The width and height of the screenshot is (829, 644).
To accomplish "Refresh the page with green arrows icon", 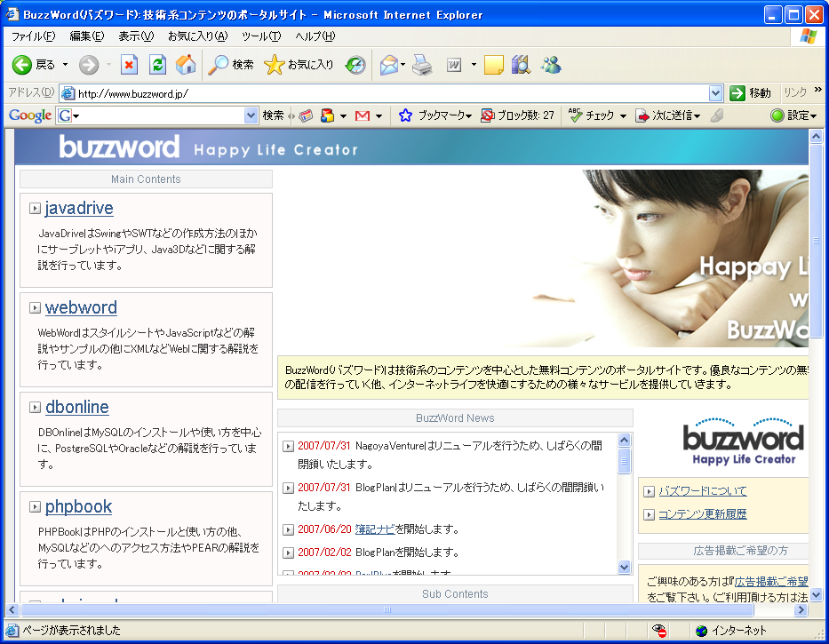I will 157,65.
